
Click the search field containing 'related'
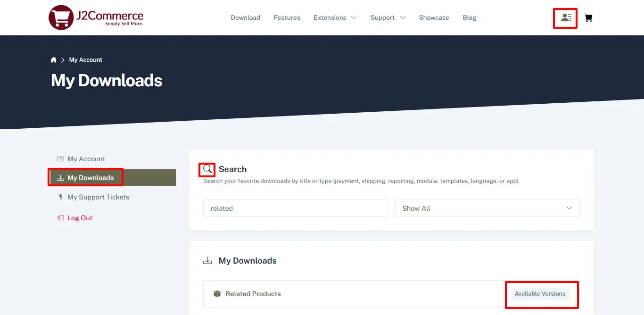pos(296,208)
